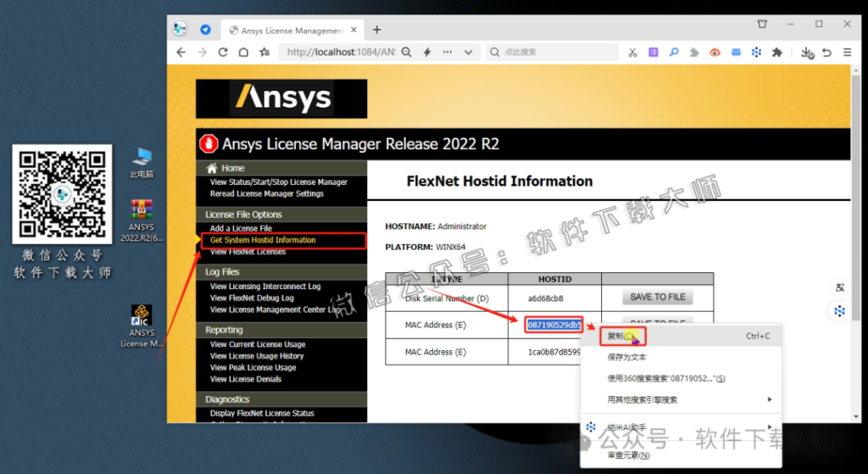Toggle the lightning speed mode icon
Image resolution: width=868 pixels, height=474 pixels.
pyautogui.click(x=427, y=52)
